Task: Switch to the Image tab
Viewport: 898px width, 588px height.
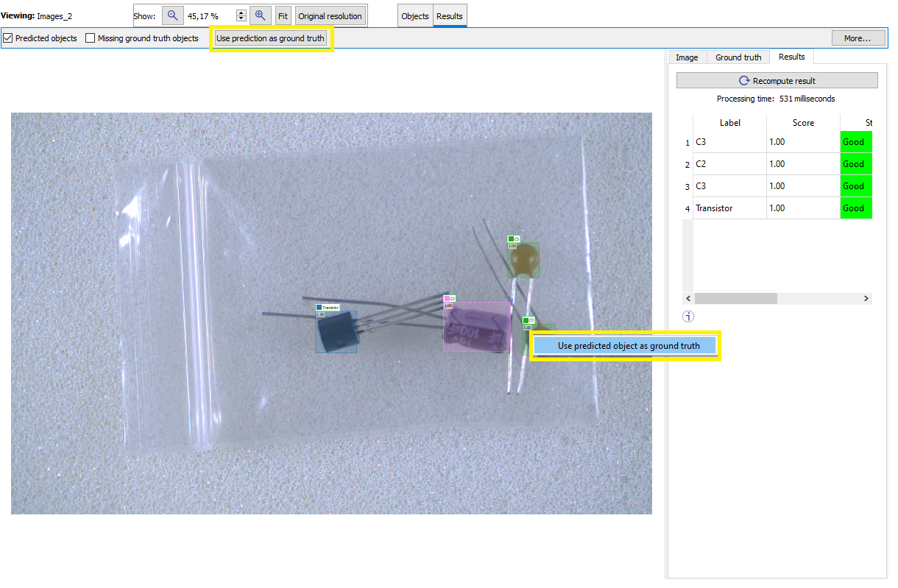Action: 686,57
